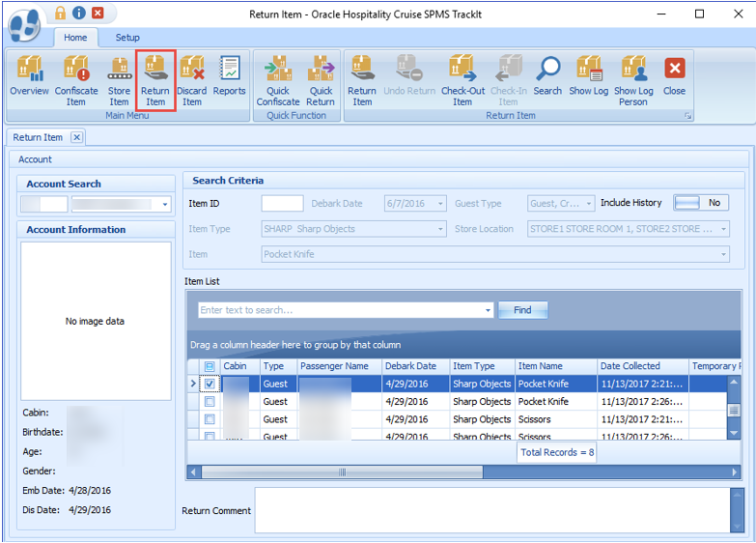
Task: Sort by Passenger Name column header
Action: click(340, 366)
